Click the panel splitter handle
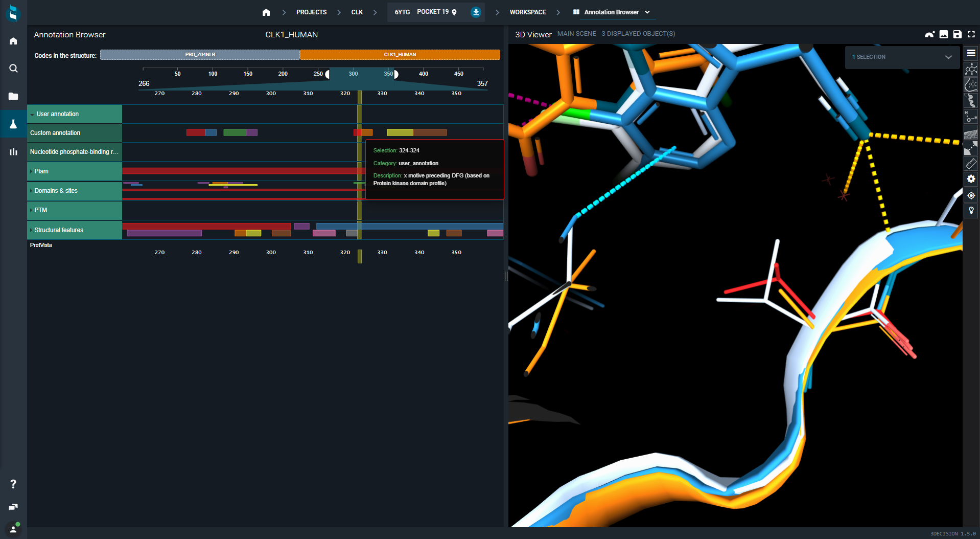The image size is (980, 539). (x=506, y=276)
